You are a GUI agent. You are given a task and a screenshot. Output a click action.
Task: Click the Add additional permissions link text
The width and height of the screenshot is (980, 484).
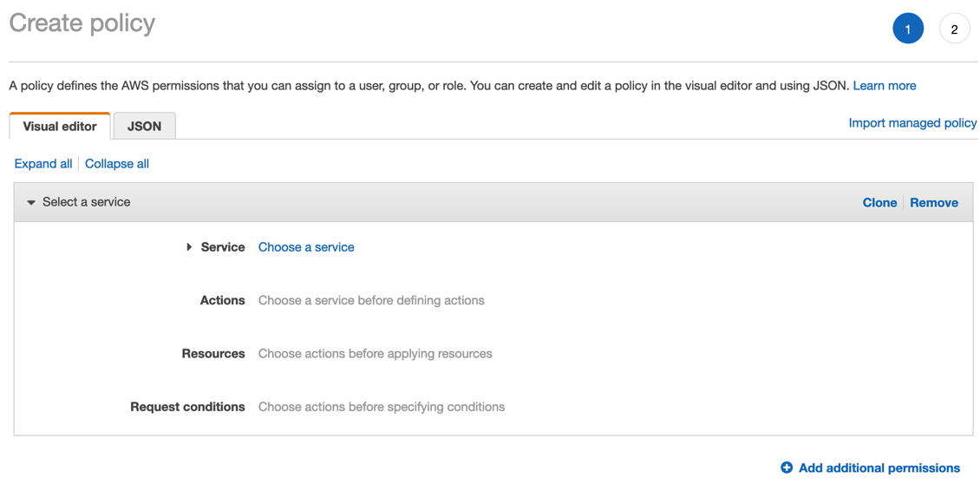[879, 468]
